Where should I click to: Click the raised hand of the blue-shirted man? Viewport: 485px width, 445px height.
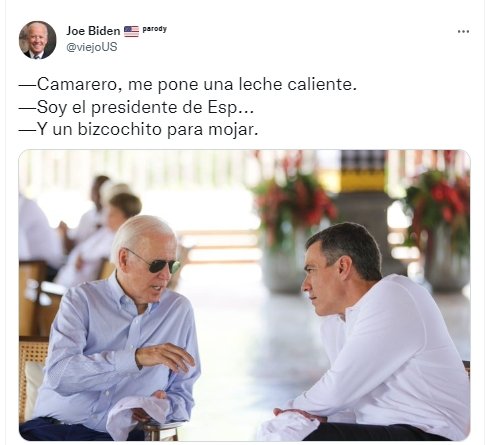[x=166, y=357]
